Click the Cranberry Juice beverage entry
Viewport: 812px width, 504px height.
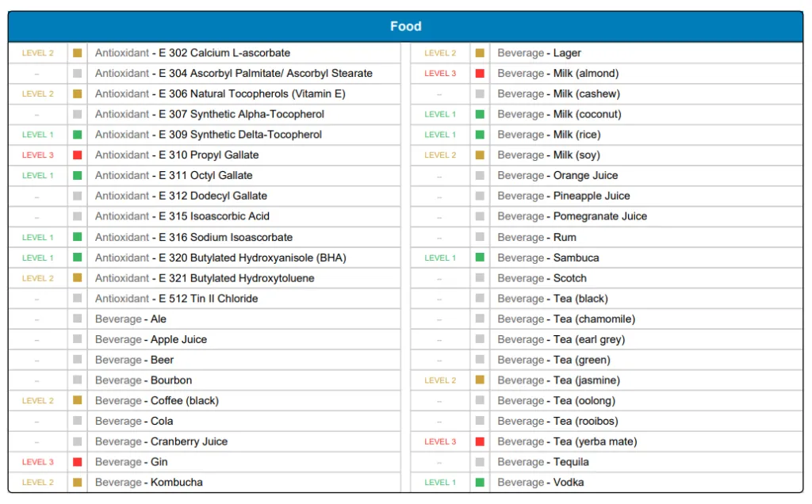pos(161,441)
